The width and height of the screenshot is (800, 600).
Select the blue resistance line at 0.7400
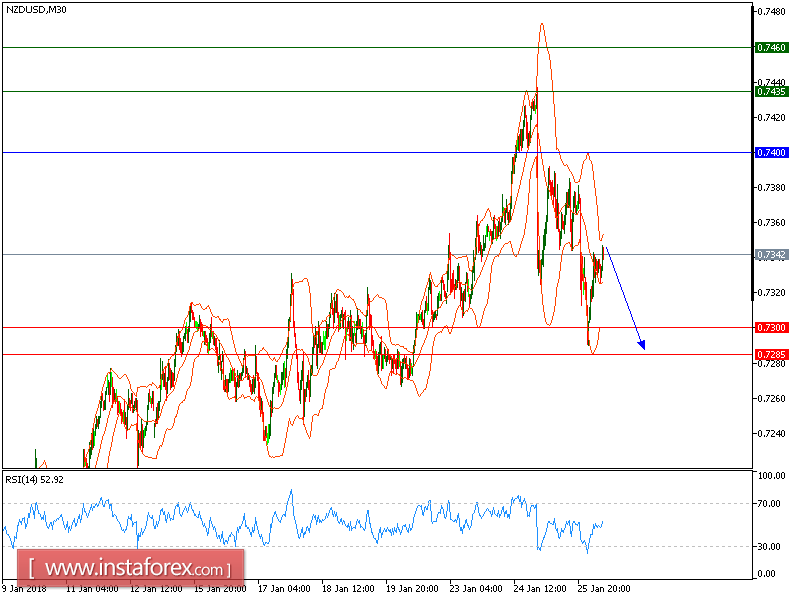tap(300, 152)
